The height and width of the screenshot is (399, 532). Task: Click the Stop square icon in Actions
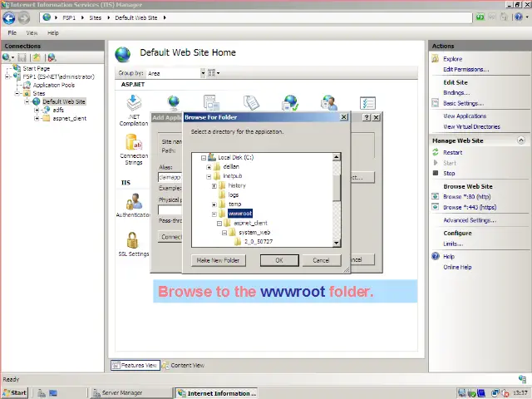(x=436, y=173)
